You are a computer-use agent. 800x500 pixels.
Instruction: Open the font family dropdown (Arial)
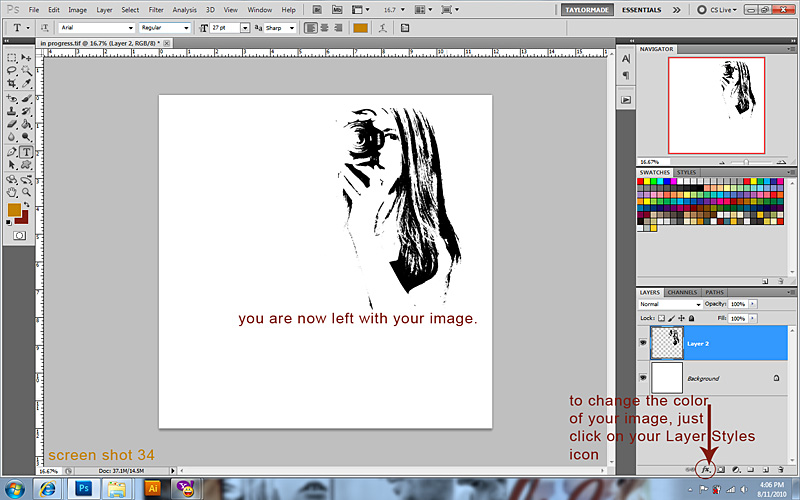(x=131, y=28)
